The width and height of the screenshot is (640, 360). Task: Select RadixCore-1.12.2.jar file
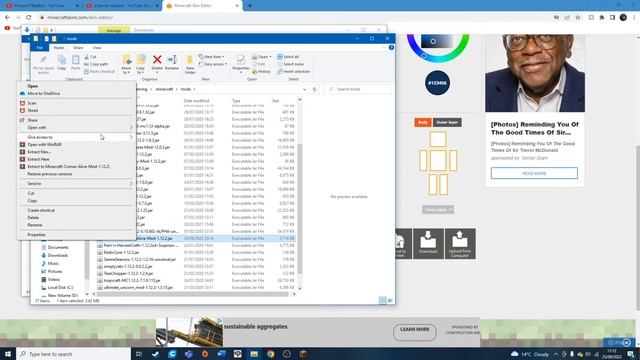pyautogui.click(x=122, y=252)
